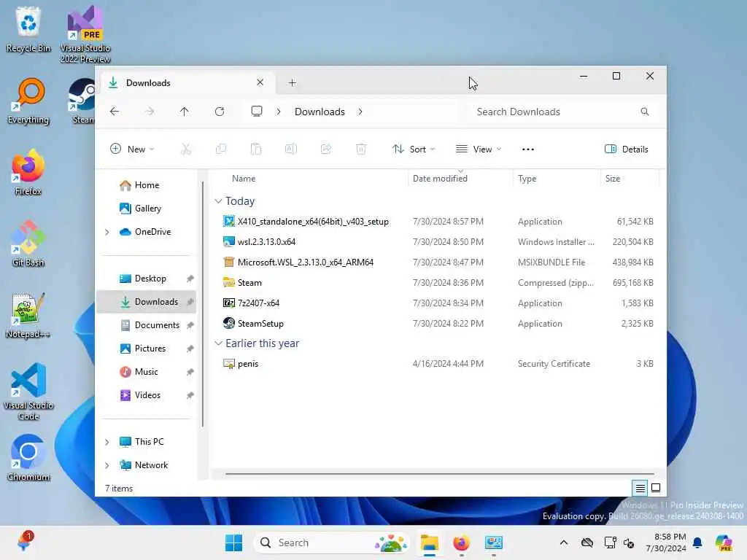747x560 pixels.
Task: Click the Paste toolbar icon
Action: 256,149
